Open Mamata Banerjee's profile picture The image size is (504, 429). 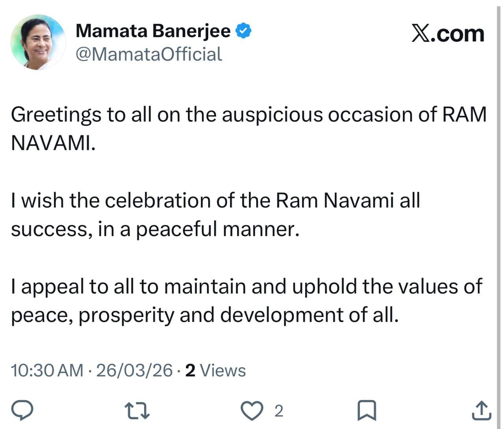[x=38, y=43]
